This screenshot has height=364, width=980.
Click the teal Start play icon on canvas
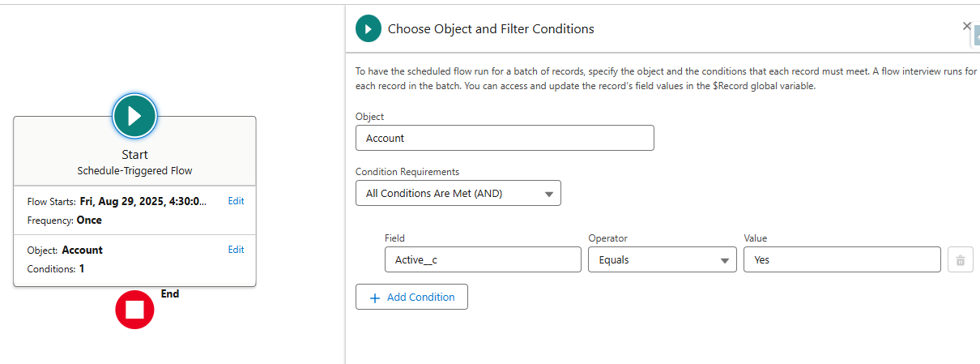pyautogui.click(x=134, y=116)
